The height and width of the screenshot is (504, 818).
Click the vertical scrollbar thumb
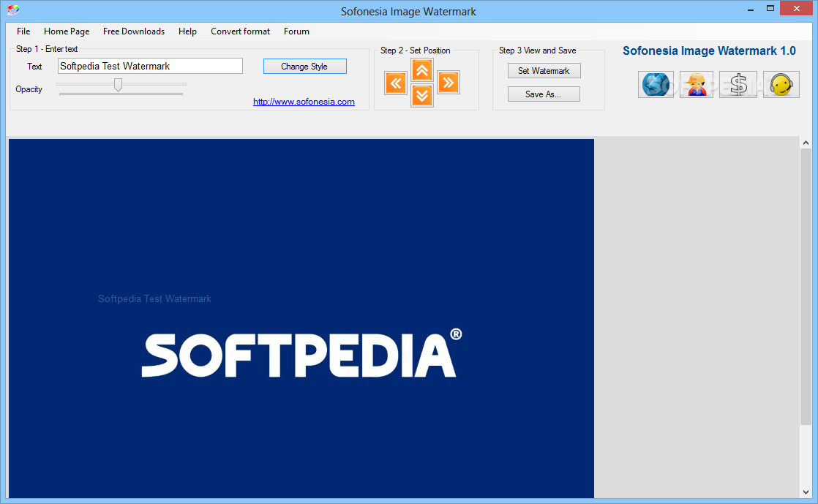tap(806, 287)
